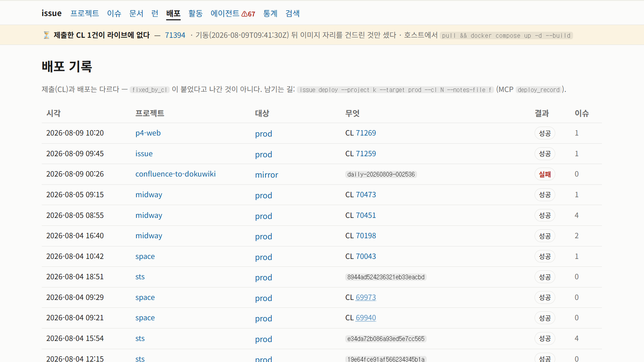This screenshot has height=362, width=644.
Task: Open prod target in the p4-web row
Action: click(264, 134)
